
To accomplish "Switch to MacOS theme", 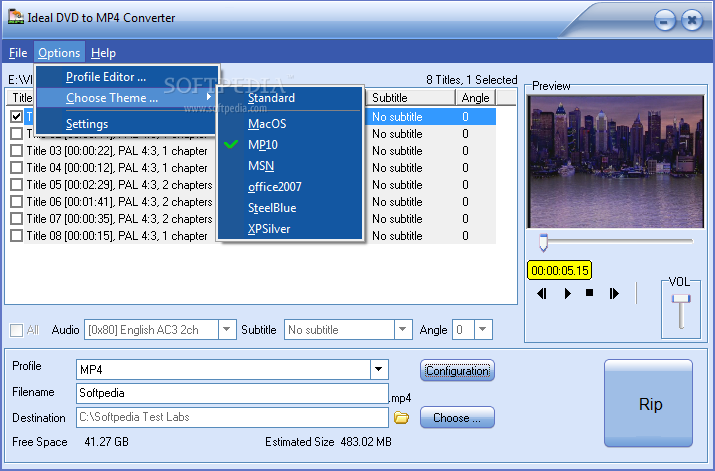I will [x=290, y=124].
